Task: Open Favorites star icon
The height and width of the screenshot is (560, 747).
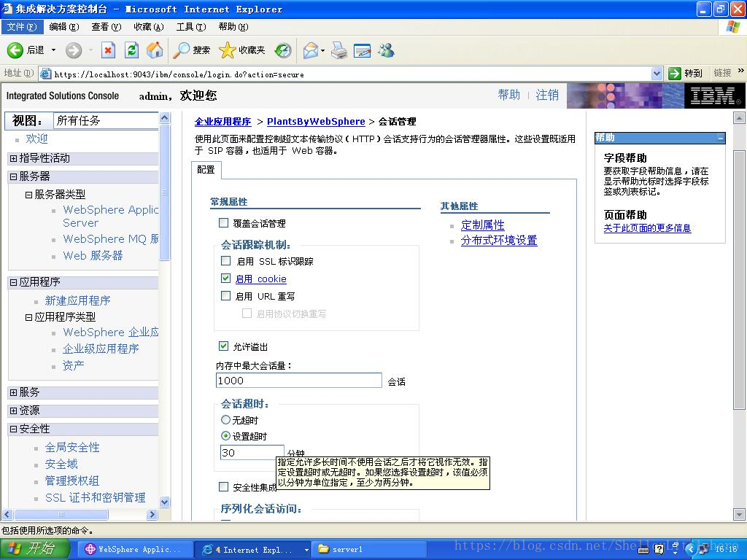Action: (228, 50)
